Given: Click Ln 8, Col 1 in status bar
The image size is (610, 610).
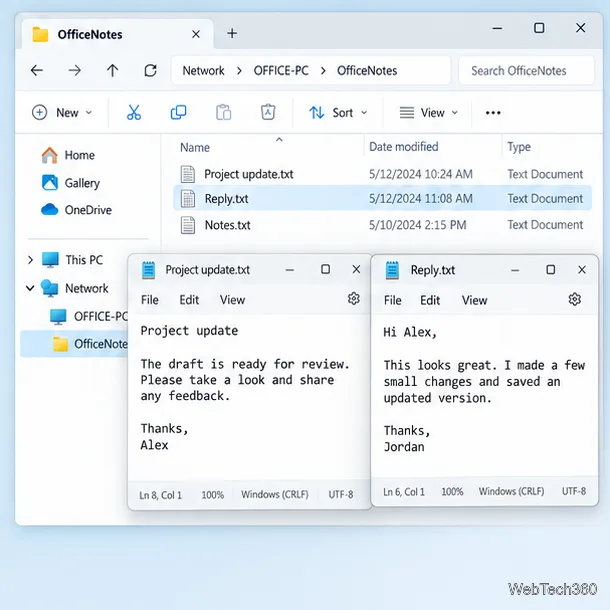Looking at the screenshot, I should (x=161, y=495).
